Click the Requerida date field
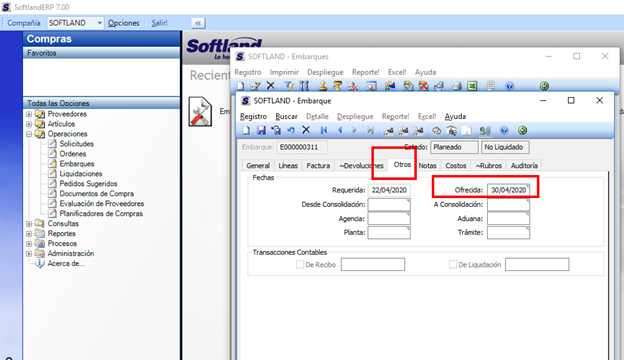 click(389, 190)
